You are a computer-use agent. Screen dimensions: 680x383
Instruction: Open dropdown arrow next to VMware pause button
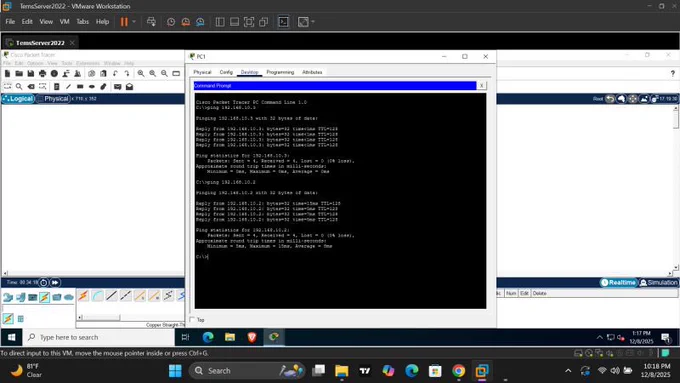[134, 22]
